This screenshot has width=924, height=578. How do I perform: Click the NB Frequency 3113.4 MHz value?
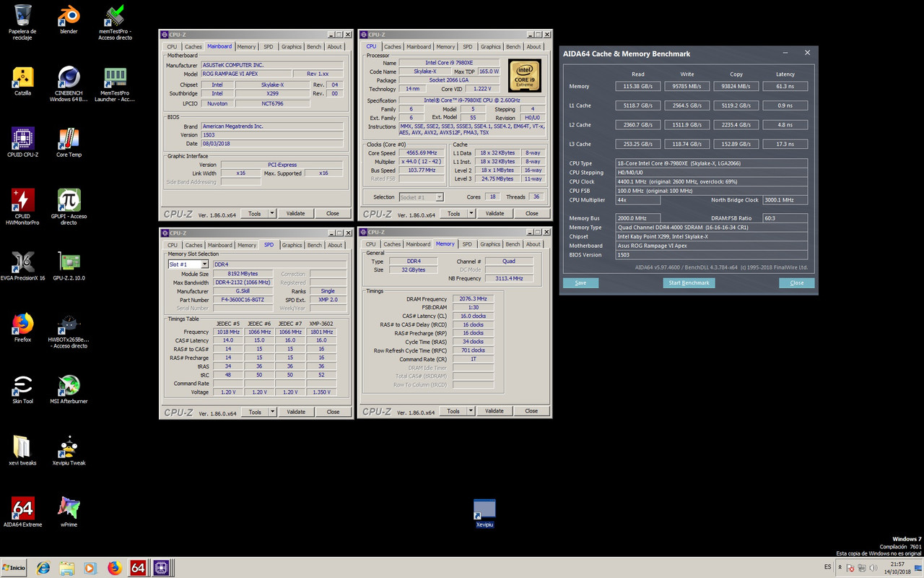pos(508,278)
